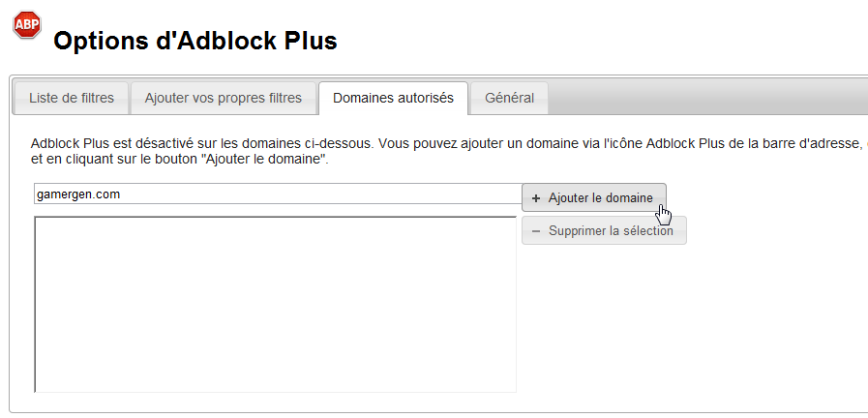Go to the Général tab
This screenshot has width=868, height=418.
(x=509, y=98)
